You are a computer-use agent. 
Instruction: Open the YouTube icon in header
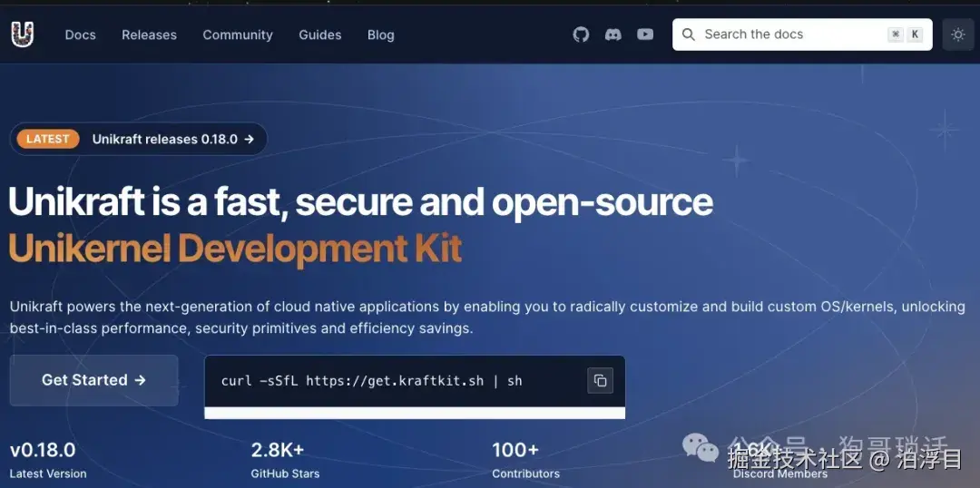coord(645,34)
